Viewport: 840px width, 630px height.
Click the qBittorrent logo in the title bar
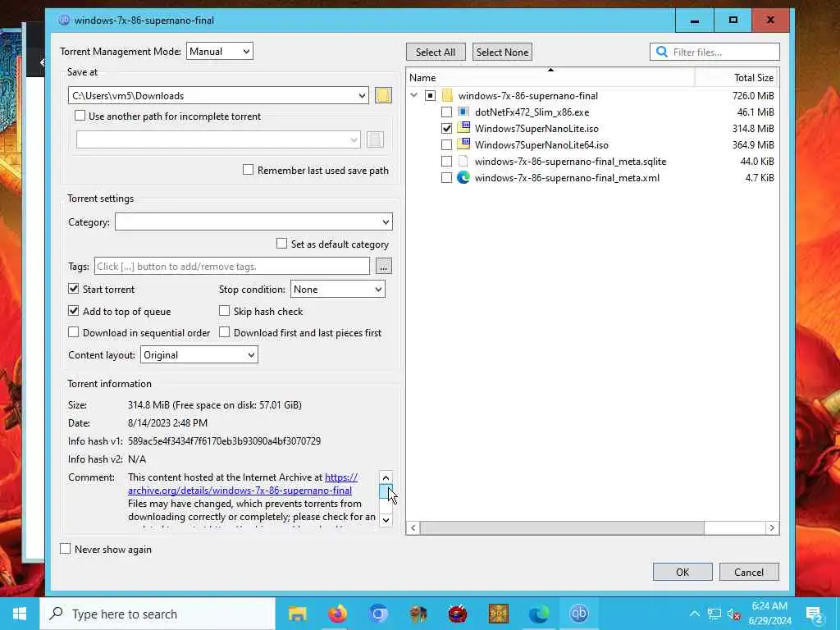tap(64, 20)
